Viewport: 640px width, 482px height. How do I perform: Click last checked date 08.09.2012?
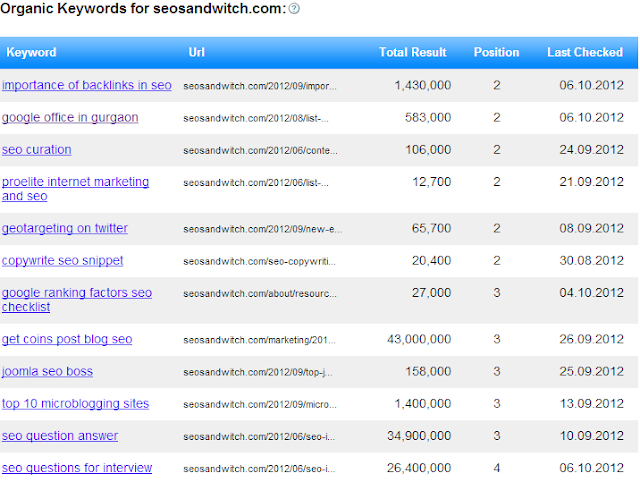(591, 228)
